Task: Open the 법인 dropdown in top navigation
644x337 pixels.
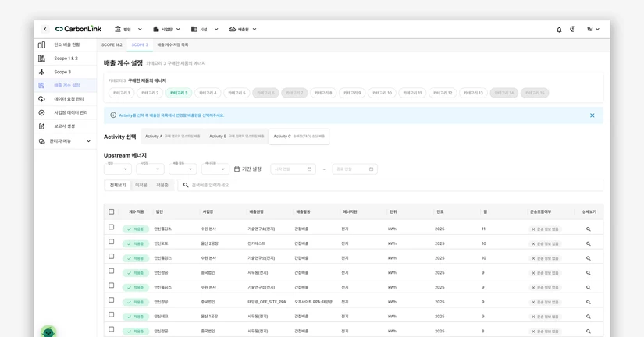Action: tap(128, 29)
